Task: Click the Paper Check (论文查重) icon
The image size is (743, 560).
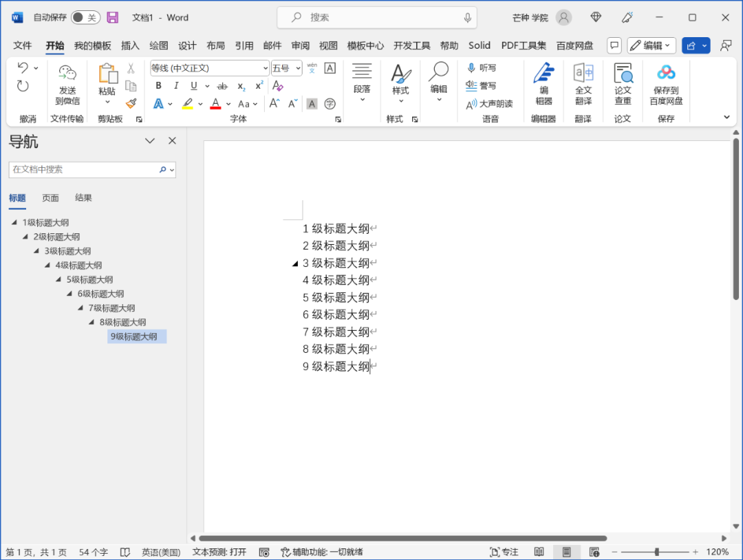Action: 623,74
